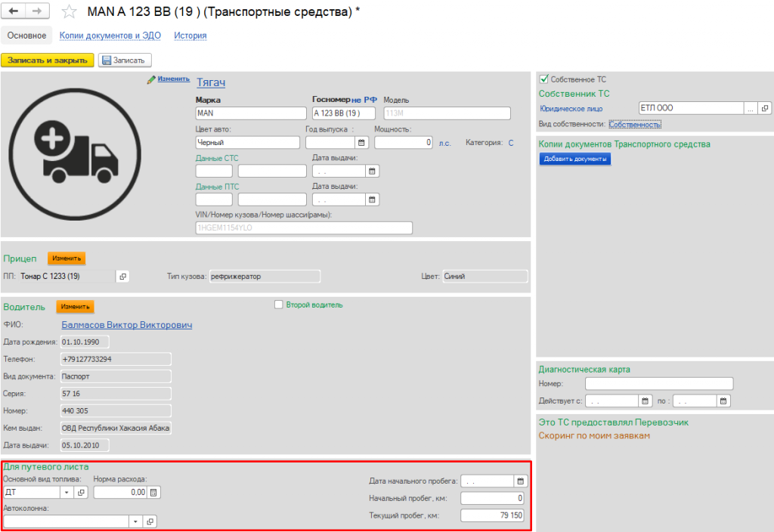The image size is (774, 532).
Task: Click Скоринг по моим заявкам text
Action: tap(594, 436)
